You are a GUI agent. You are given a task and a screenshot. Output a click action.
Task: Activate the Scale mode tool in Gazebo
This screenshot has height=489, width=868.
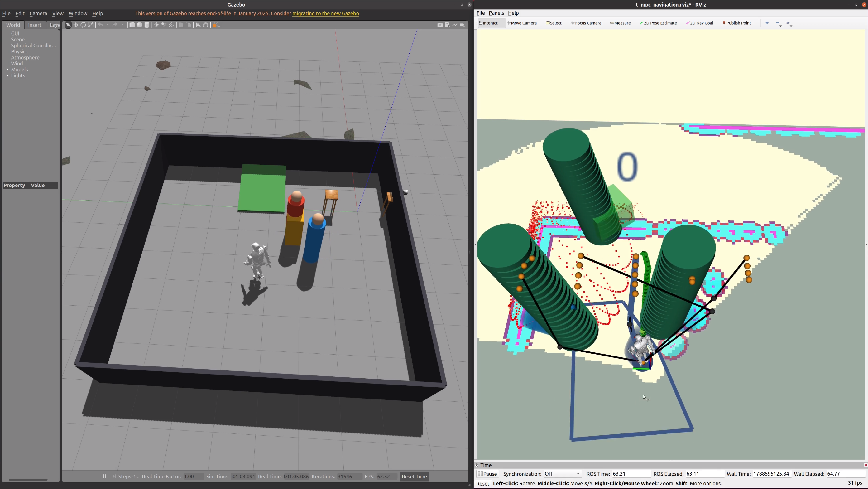[91, 25]
